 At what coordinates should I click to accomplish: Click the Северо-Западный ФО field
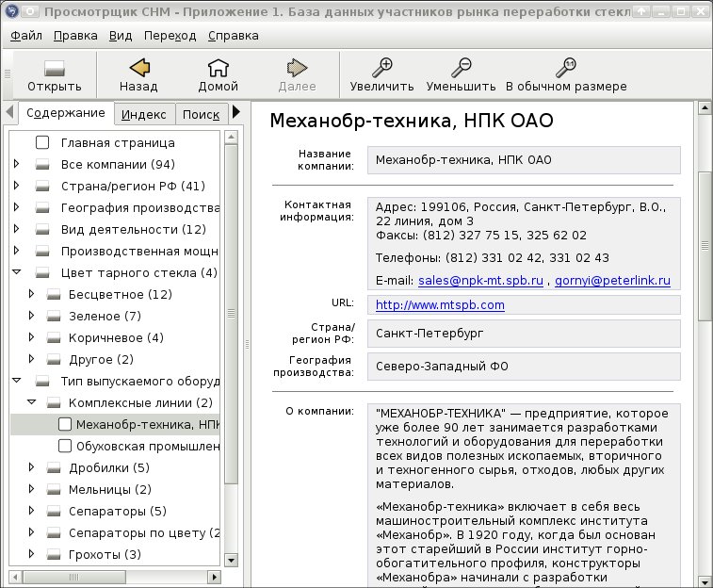[524, 367]
